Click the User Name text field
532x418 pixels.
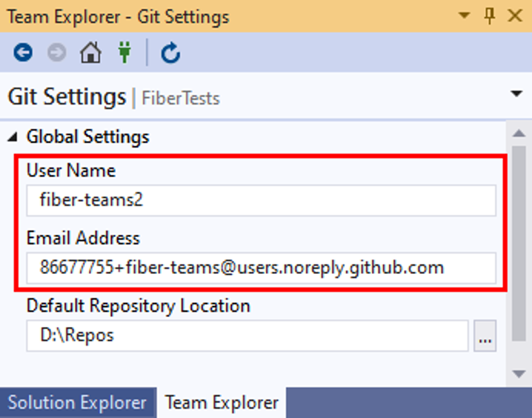(x=261, y=200)
